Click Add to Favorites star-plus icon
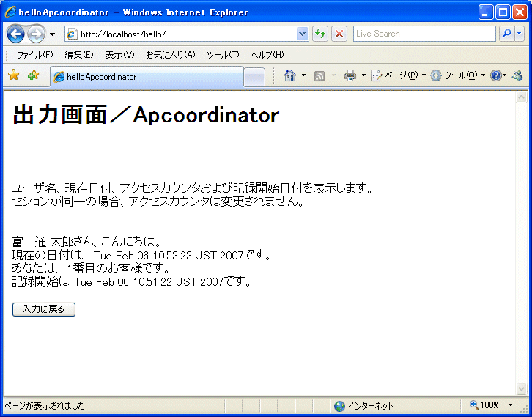This screenshot has height=417, width=532. click(33, 75)
